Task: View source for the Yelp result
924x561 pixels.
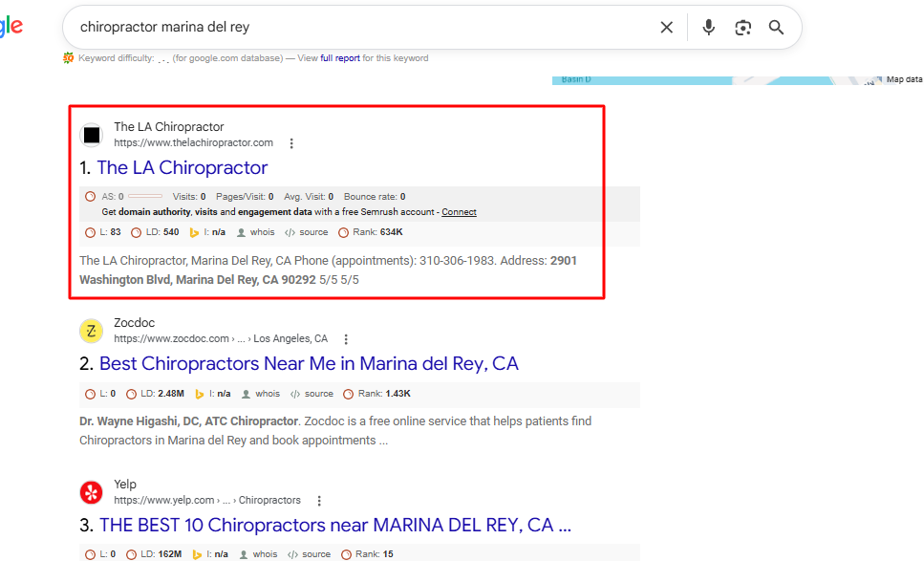Action: click(309, 554)
